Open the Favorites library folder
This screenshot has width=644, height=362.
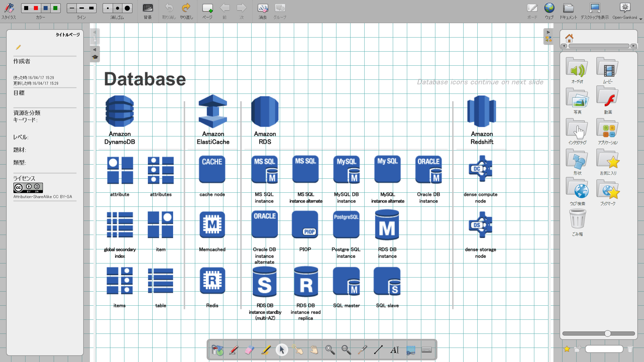(x=608, y=162)
